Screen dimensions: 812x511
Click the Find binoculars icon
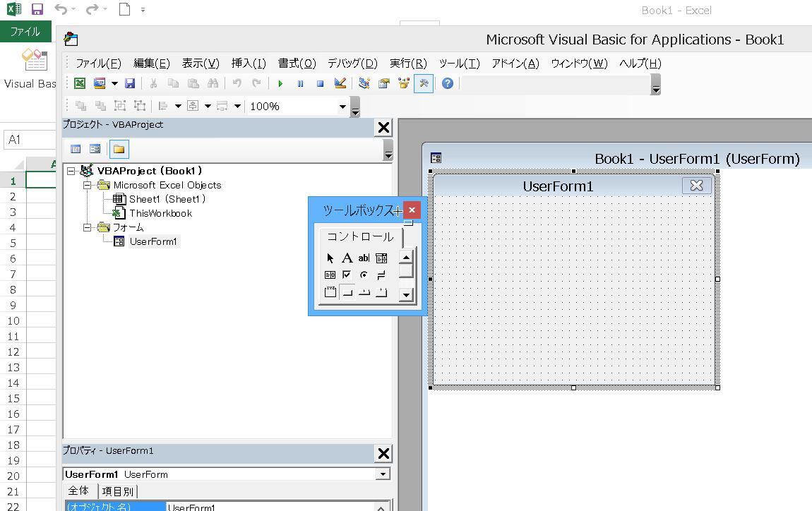pos(213,83)
